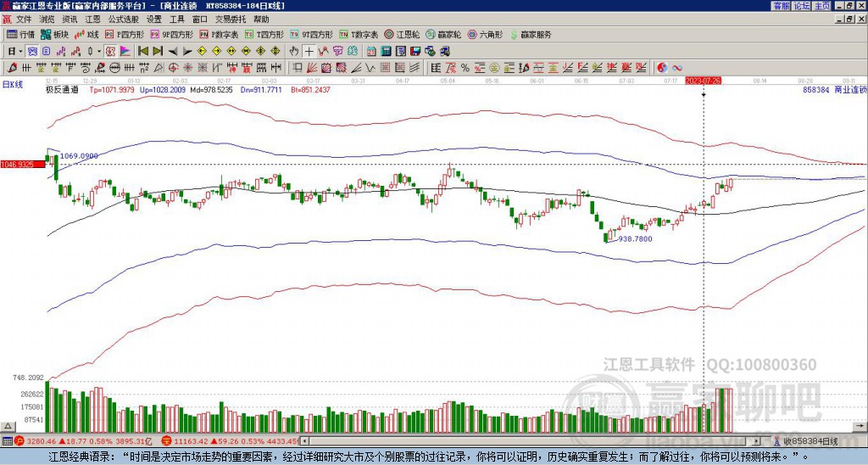Open the 浏览 menu

pyautogui.click(x=47, y=20)
